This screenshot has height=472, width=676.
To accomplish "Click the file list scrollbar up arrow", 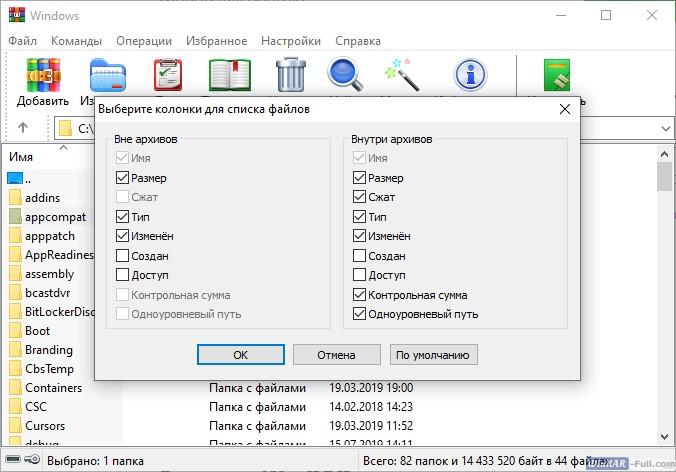I will (x=664, y=154).
